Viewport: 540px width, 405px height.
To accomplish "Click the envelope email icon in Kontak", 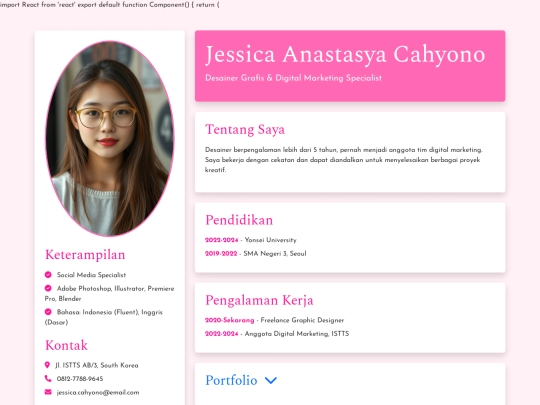I will 48,392.
